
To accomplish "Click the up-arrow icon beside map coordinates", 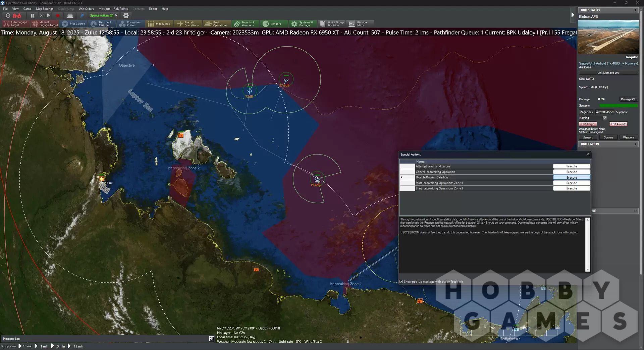I will [212, 339].
